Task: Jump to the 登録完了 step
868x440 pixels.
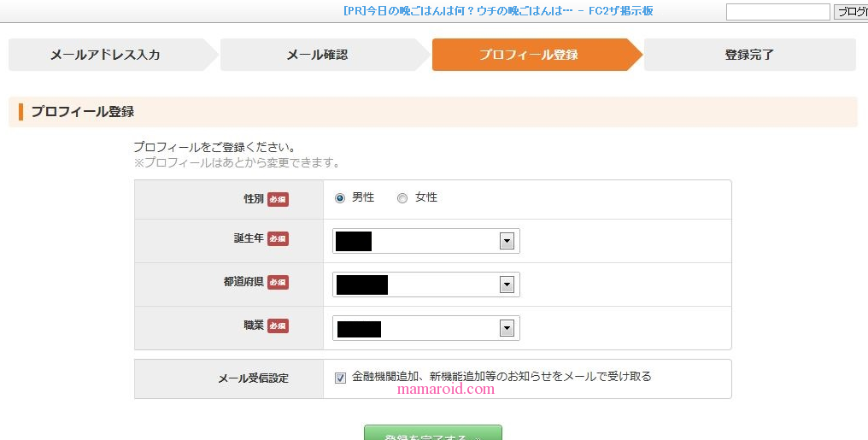Action: (748, 55)
